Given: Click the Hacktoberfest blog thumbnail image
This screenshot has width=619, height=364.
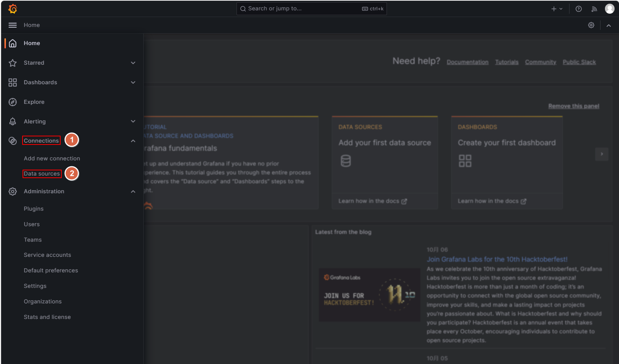Looking at the screenshot, I should click(369, 295).
